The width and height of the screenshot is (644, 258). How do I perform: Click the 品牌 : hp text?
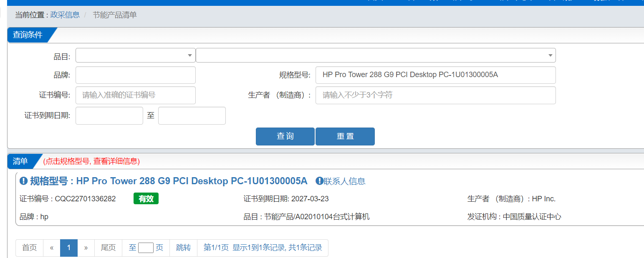pyautogui.click(x=34, y=217)
